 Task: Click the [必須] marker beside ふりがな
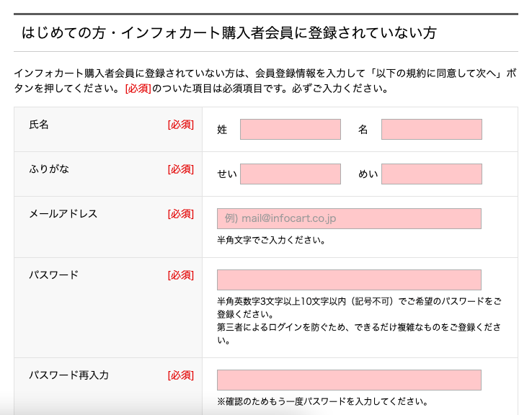(x=180, y=169)
